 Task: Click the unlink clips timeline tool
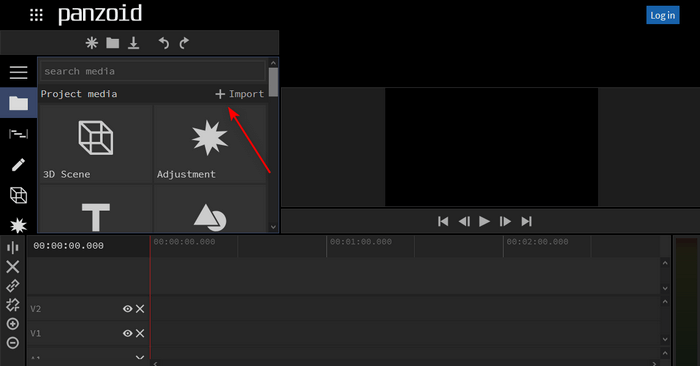pos(13,305)
